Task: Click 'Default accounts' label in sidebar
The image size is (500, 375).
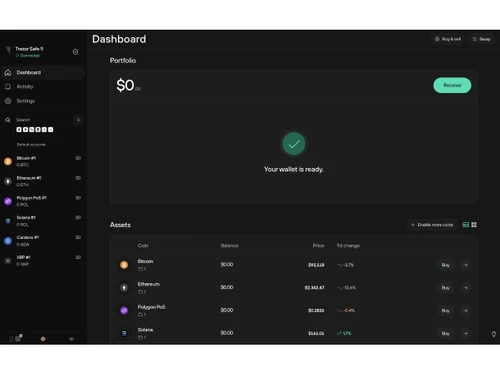Action: tap(31, 145)
